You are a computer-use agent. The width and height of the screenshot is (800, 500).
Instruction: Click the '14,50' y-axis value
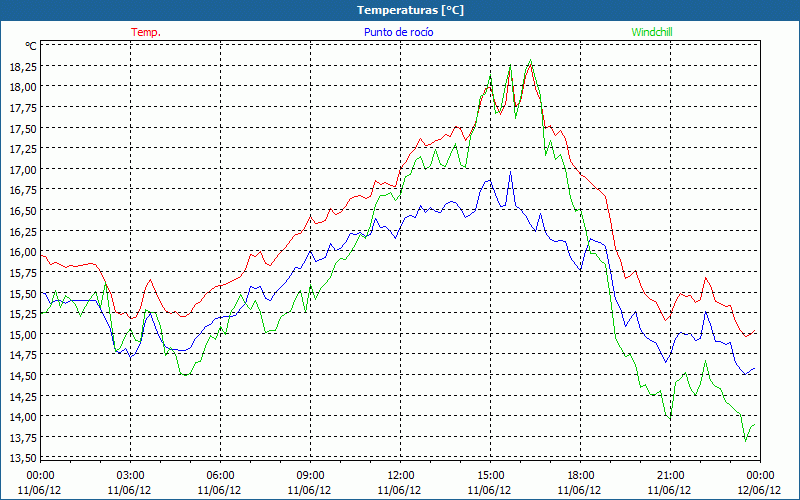pyautogui.click(x=23, y=376)
